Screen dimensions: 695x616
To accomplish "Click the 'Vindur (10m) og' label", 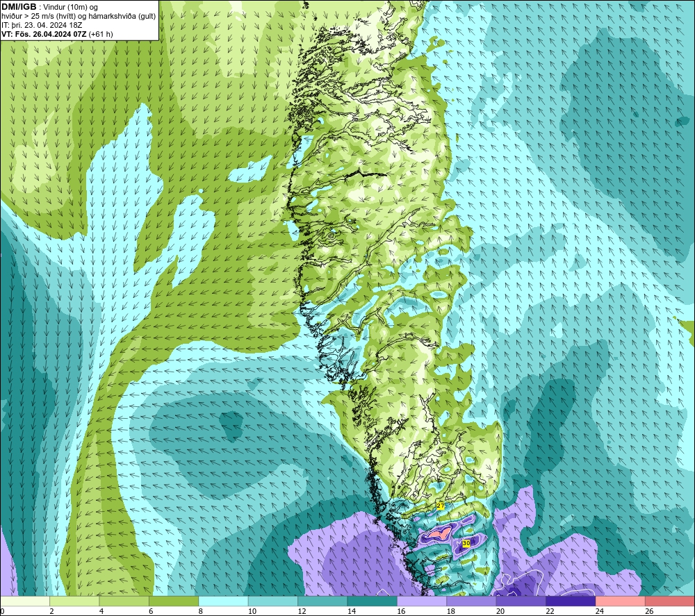I will (x=70, y=8).
